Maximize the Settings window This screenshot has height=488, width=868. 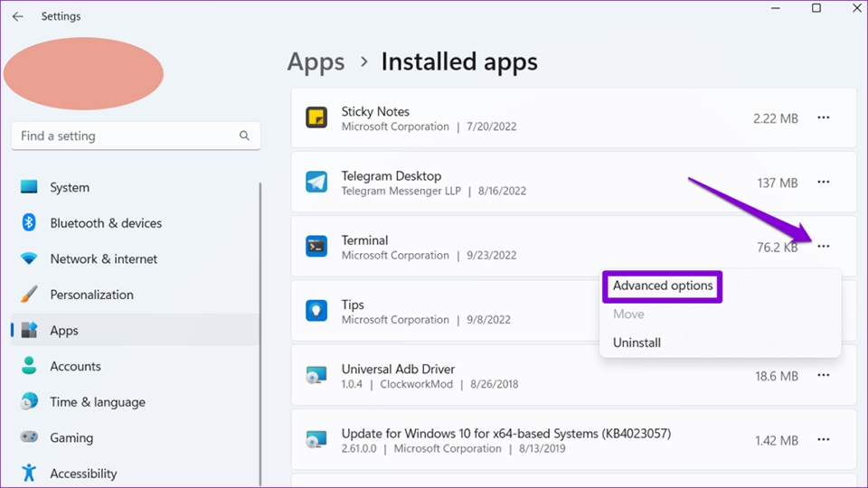point(816,8)
